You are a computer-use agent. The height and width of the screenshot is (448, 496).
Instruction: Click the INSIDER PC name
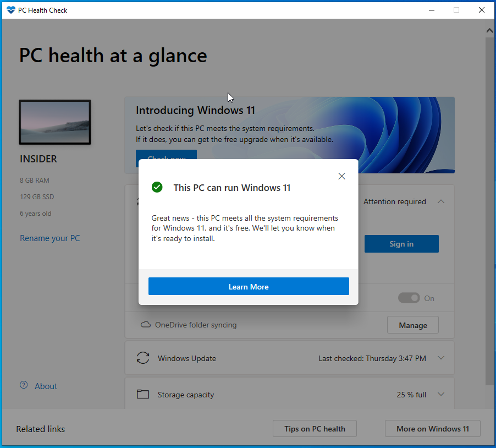click(x=38, y=159)
